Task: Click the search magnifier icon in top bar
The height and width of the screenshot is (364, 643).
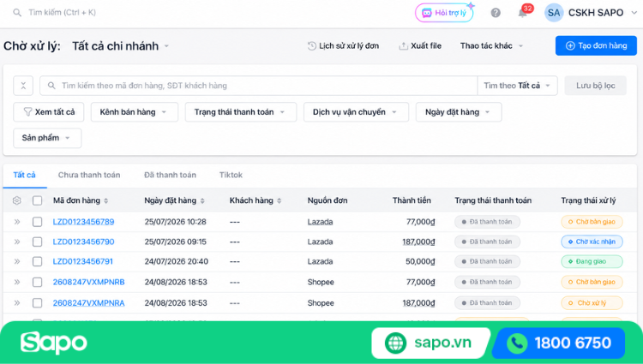Action: pyautogui.click(x=17, y=13)
